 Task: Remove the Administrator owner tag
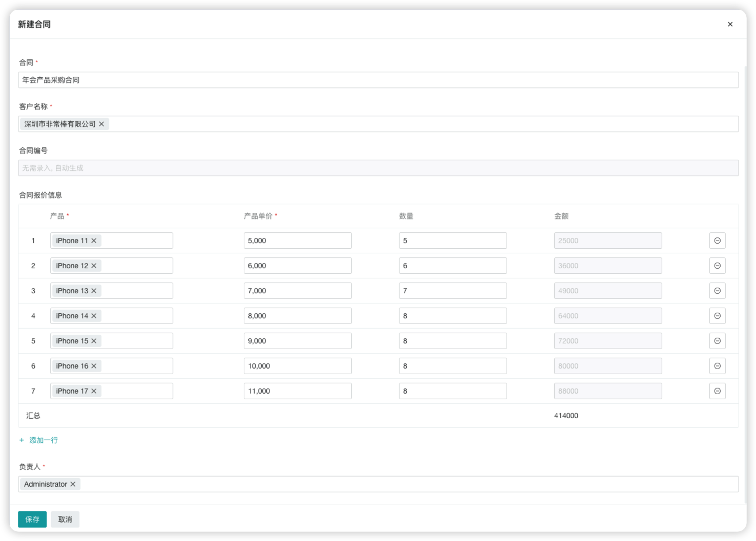click(73, 484)
